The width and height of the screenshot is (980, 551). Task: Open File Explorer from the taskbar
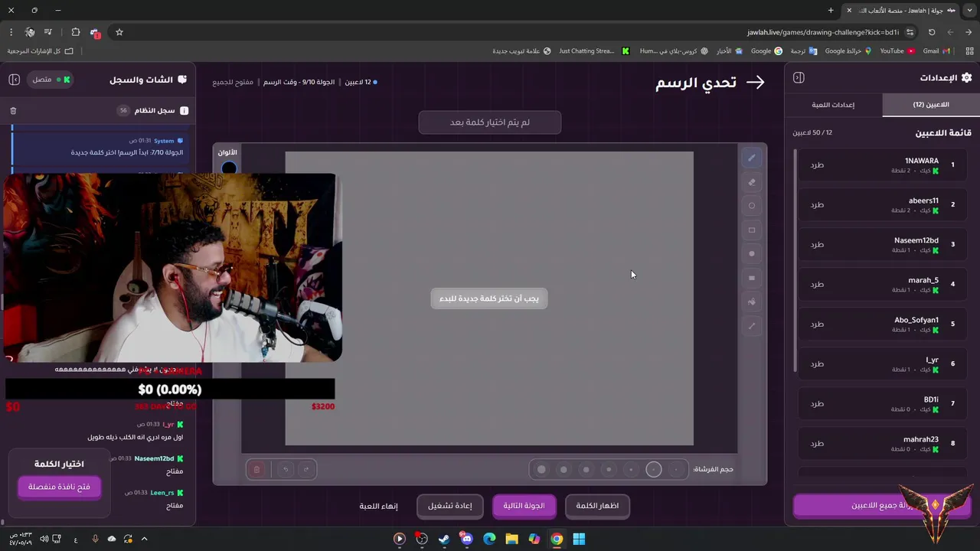click(511, 539)
